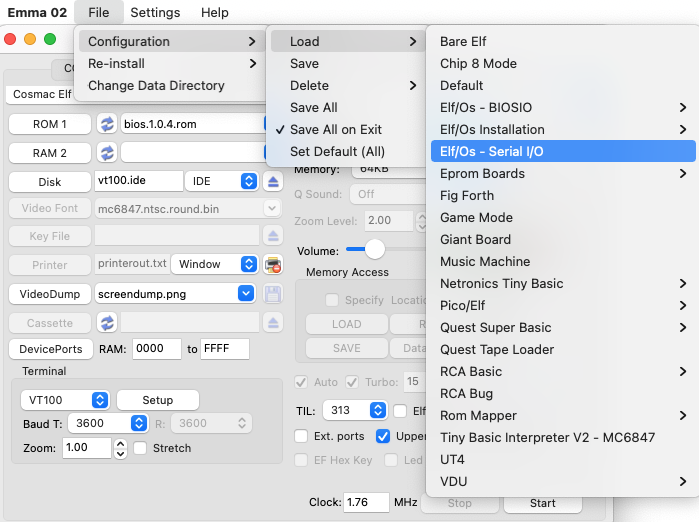
Task: Click the RAM 2 refresh arrows icon
Action: click(x=107, y=153)
